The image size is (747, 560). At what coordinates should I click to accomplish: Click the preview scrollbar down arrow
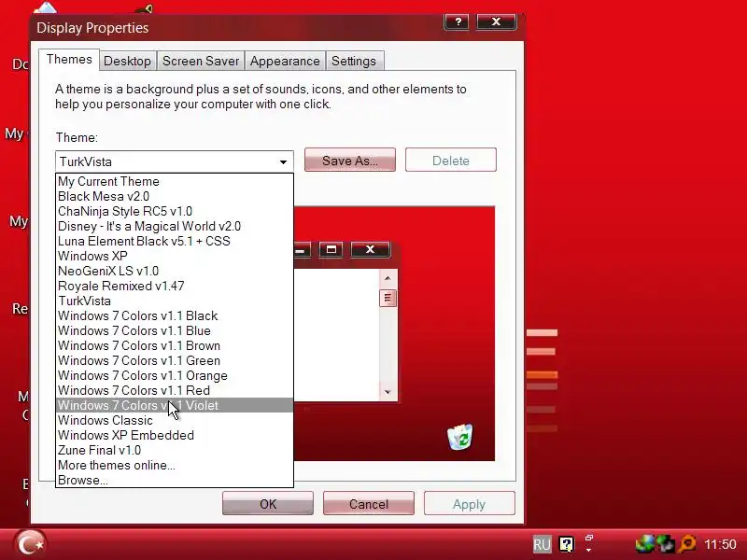click(x=388, y=392)
